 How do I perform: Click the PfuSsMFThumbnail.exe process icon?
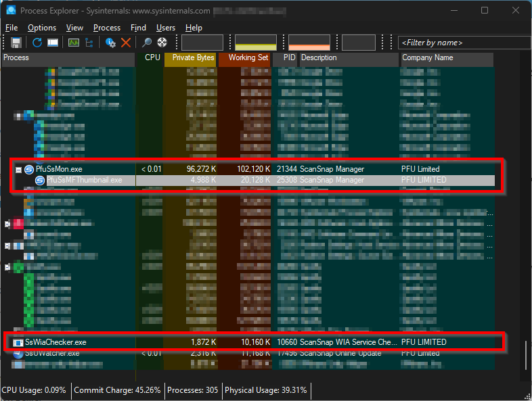pyautogui.click(x=40, y=180)
